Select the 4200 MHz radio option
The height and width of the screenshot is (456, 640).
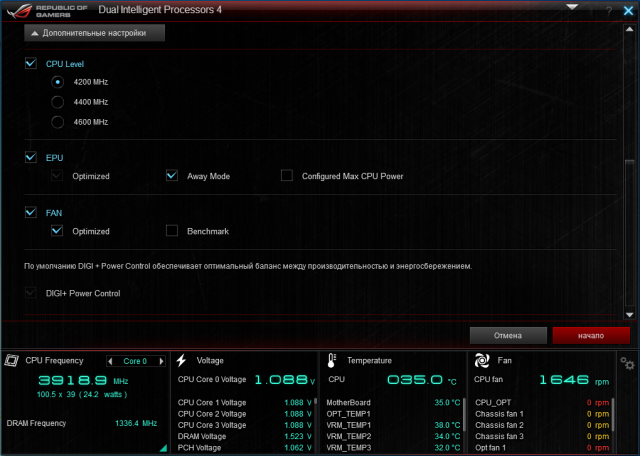pyautogui.click(x=58, y=82)
